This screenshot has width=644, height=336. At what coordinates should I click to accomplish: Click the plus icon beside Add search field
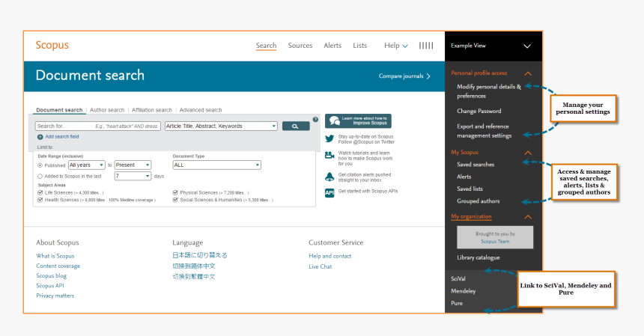click(x=40, y=137)
